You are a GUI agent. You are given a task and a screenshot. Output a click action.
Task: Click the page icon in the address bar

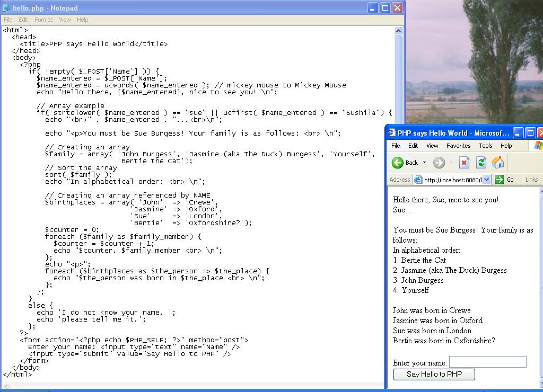(418, 180)
